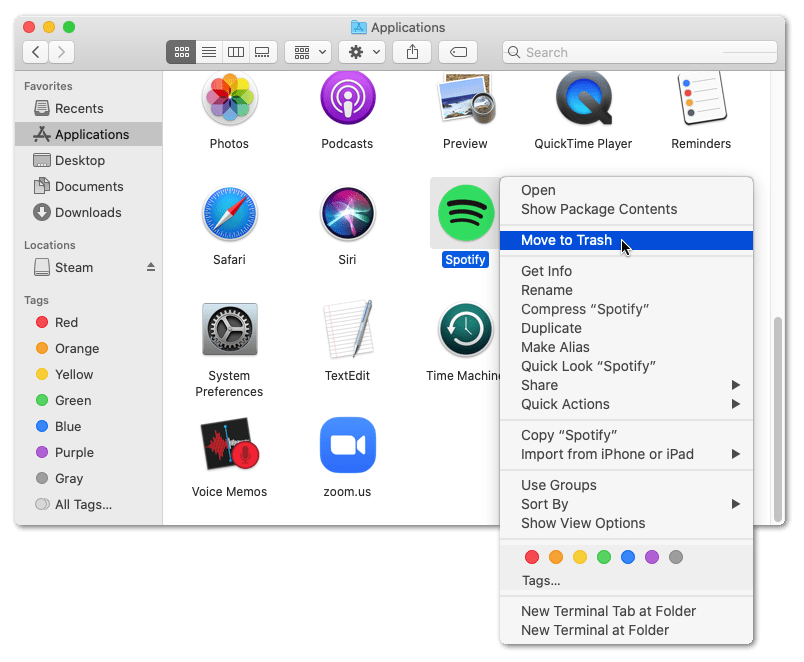Click the Finder window vertical scrollbar
Viewport: 804px width, 662px height.
[778, 419]
